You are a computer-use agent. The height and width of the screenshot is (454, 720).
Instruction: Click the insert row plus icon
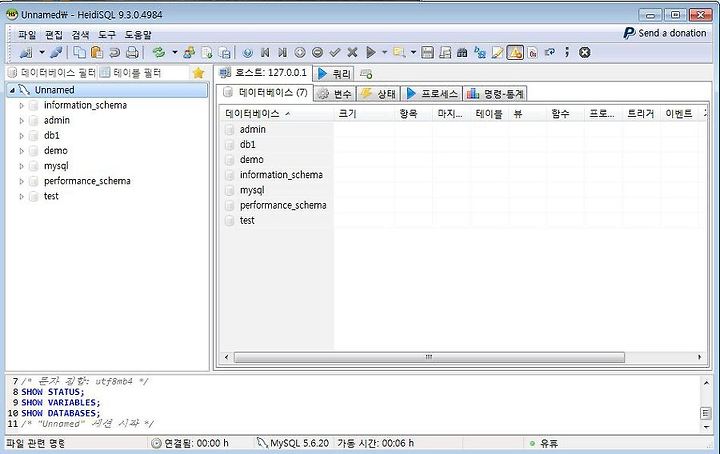coord(300,52)
